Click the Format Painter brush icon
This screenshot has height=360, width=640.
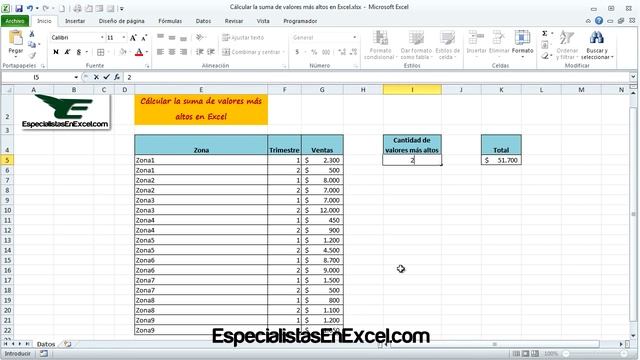click(32, 55)
